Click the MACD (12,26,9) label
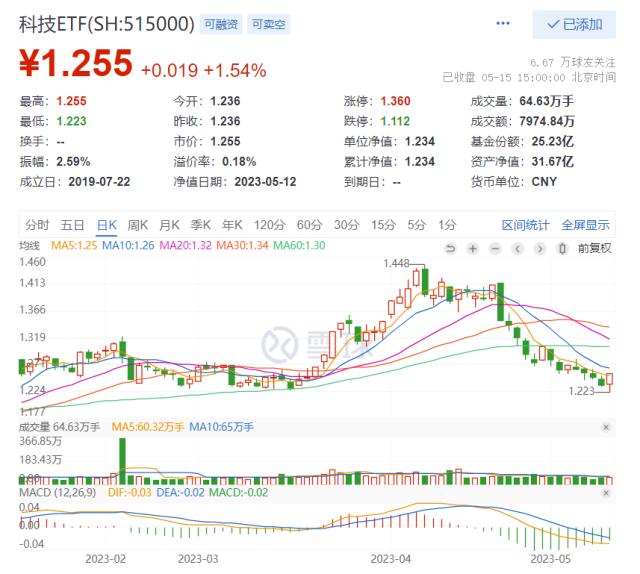 (x=58, y=492)
